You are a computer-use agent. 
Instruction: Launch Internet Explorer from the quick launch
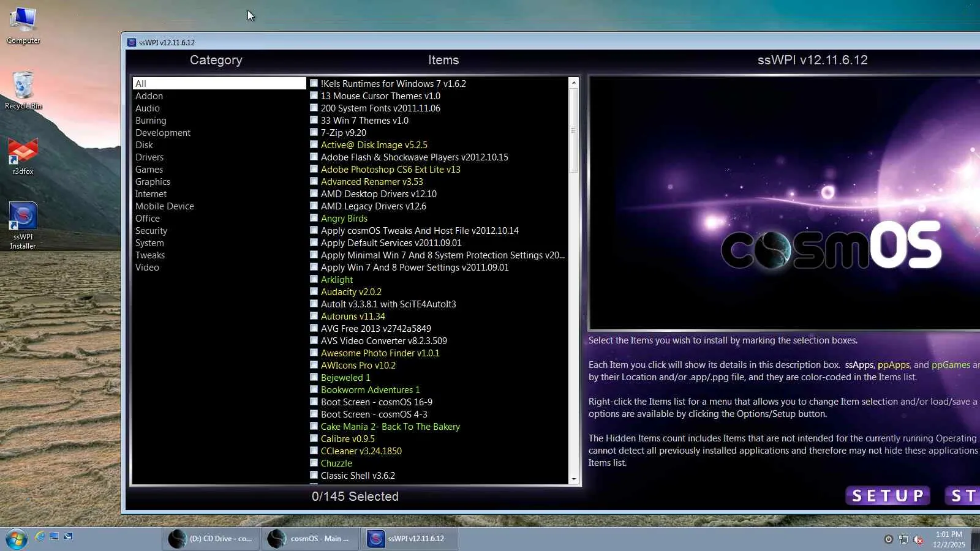40,536
